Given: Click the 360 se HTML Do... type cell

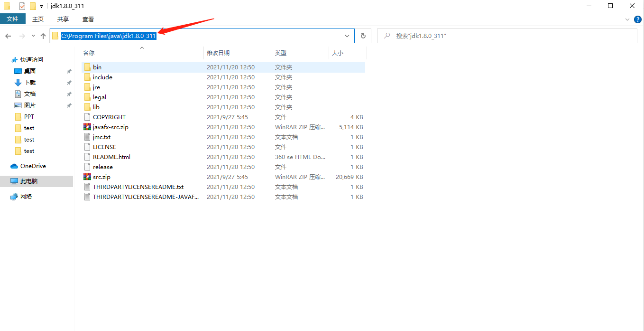Looking at the screenshot, I should point(300,157).
